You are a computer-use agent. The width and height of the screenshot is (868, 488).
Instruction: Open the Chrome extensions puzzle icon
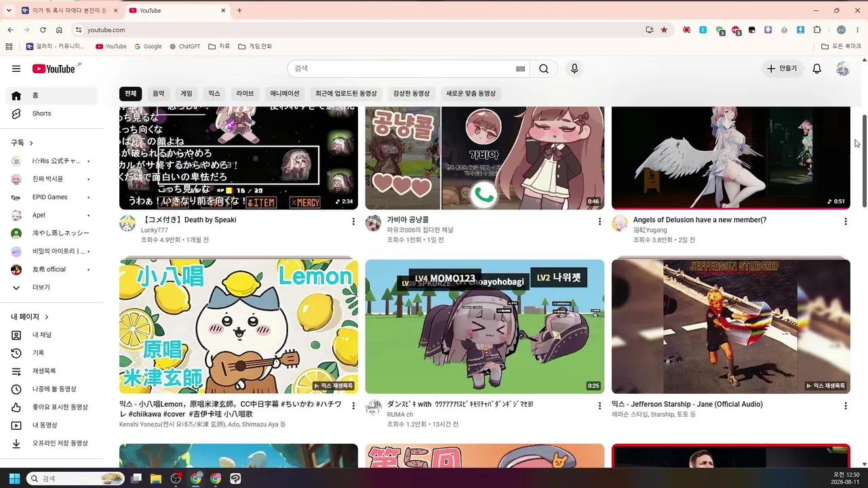click(x=817, y=30)
